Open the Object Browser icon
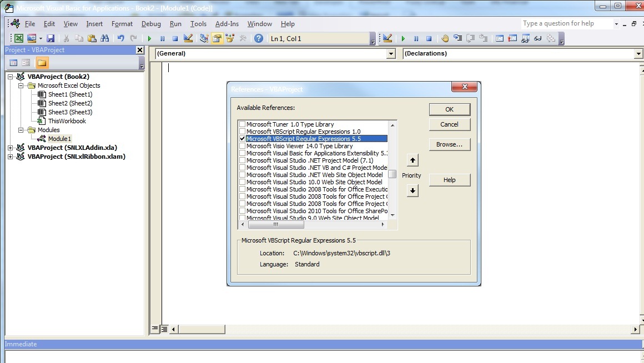Screen dimensions: 644x363 tap(230, 39)
